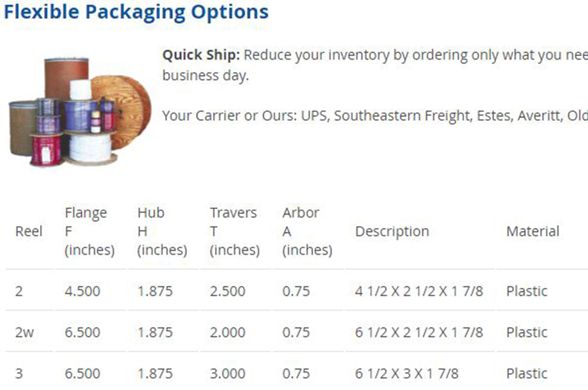Click Plastic material in the reel 3 row

click(x=527, y=373)
